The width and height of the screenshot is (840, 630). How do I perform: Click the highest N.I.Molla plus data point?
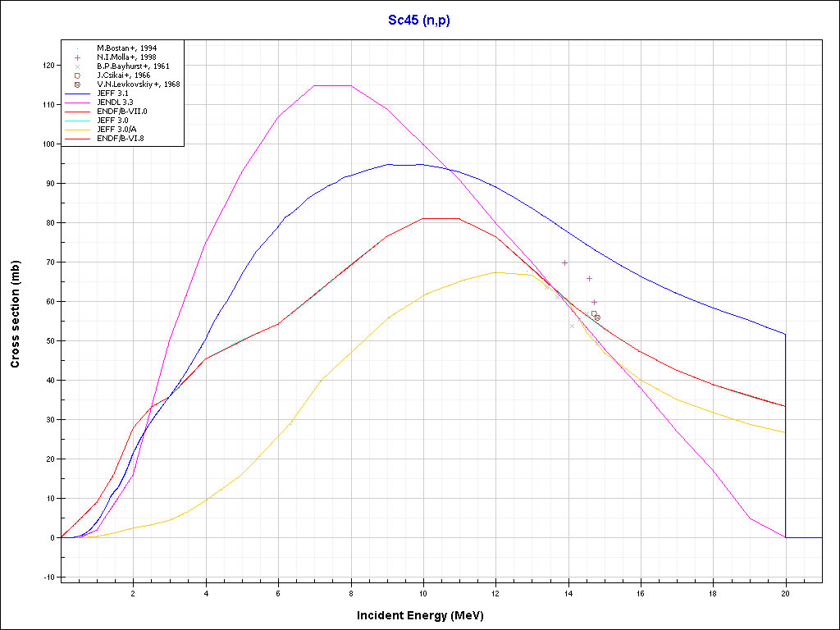pos(564,262)
